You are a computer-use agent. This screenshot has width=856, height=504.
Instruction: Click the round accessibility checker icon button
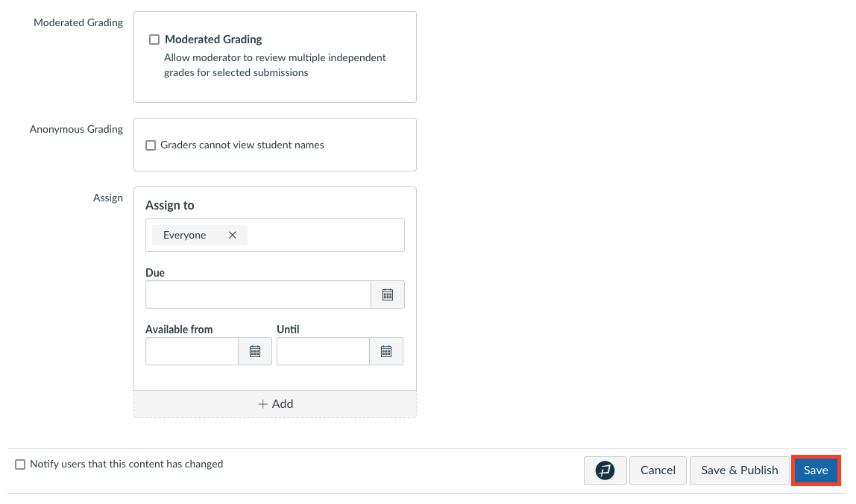[605, 470]
